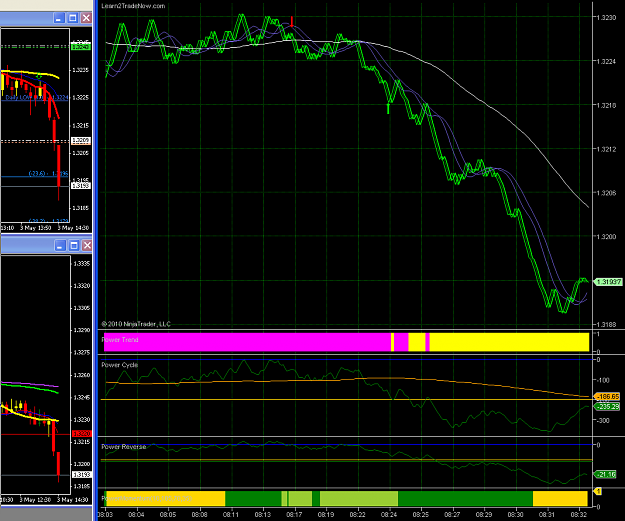Click the orange -186.65 Power Cycle value tag

click(x=607, y=397)
